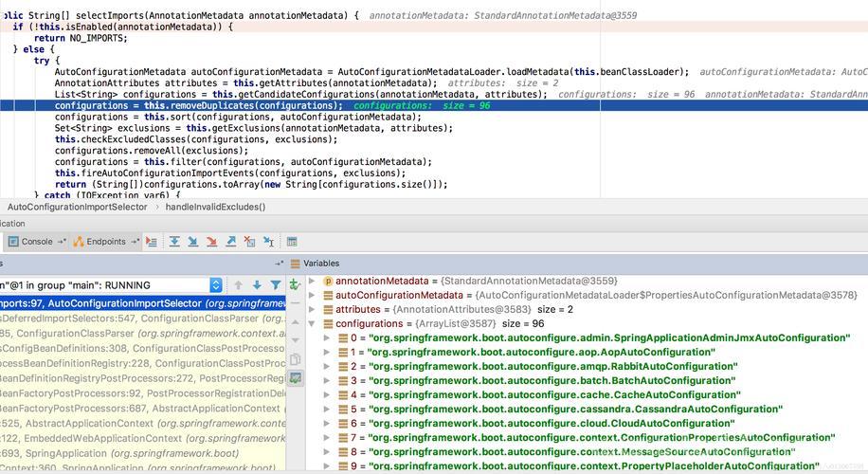Select the ConfigBeanDefinitions:308 stack frame

(x=143, y=348)
